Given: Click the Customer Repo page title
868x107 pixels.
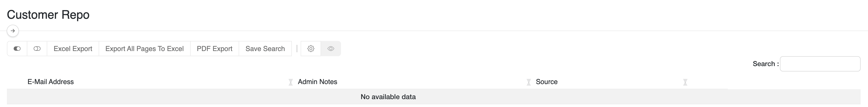Looking at the screenshot, I should (x=48, y=15).
